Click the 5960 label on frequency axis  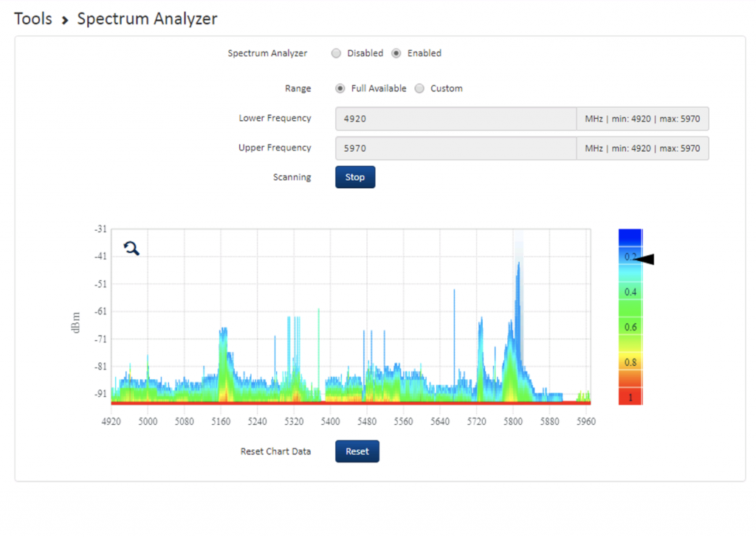point(586,421)
